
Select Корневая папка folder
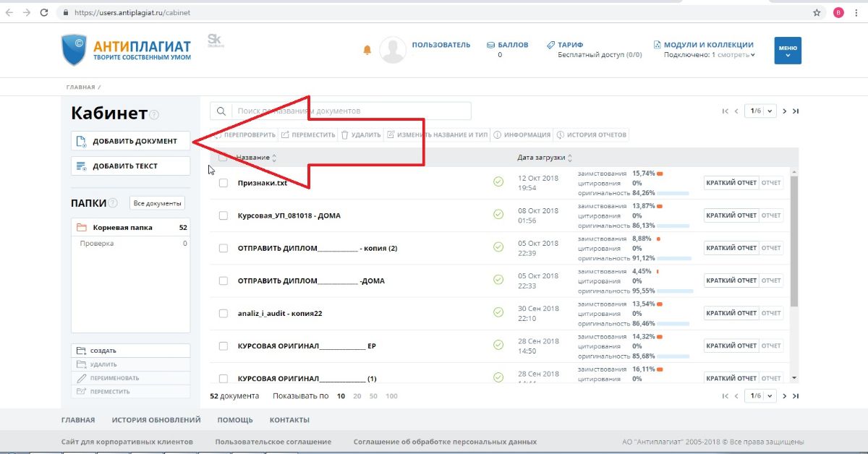(x=130, y=227)
